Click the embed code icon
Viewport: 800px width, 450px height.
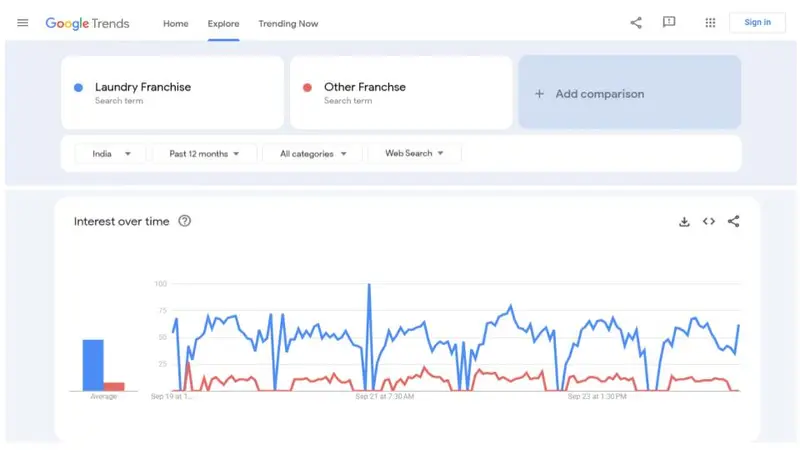(x=709, y=222)
